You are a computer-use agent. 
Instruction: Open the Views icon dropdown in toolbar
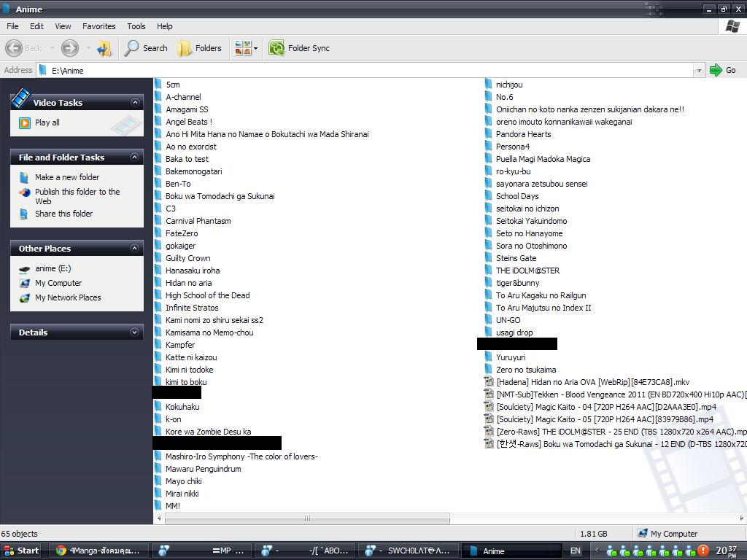[x=246, y=48]
